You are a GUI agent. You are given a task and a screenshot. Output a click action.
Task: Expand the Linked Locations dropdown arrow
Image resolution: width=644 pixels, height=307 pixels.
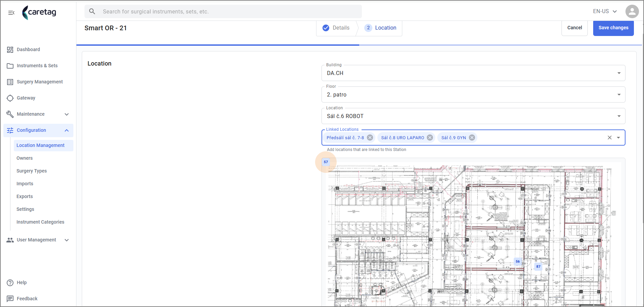coord(618,138)
